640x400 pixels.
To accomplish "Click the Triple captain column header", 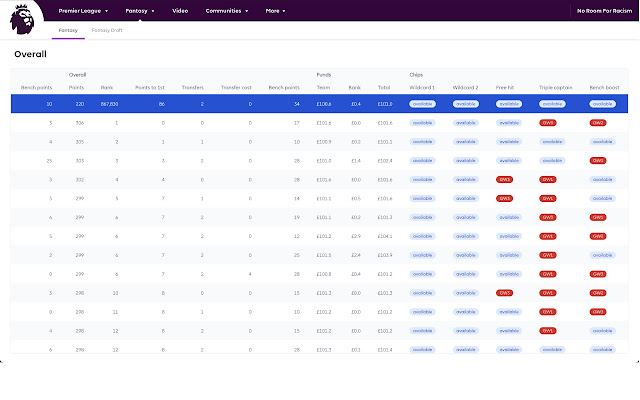I will click(553, 87).
